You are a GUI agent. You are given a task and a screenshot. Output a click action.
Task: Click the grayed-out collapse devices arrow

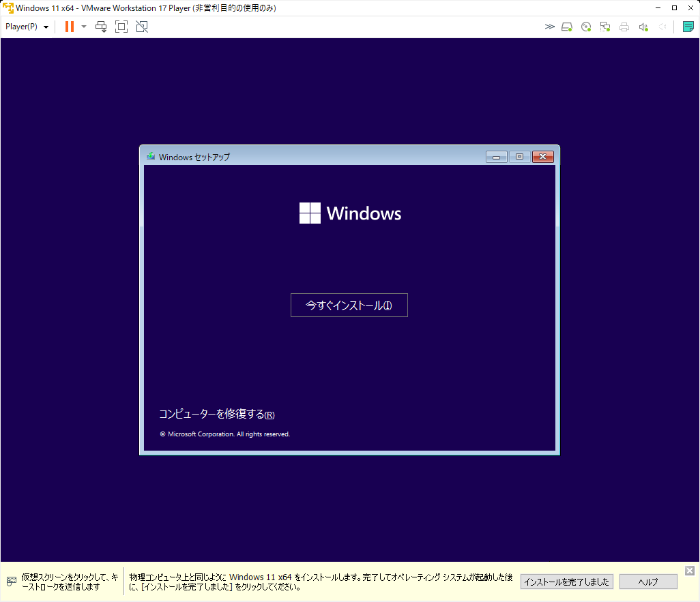coord(662,27)
